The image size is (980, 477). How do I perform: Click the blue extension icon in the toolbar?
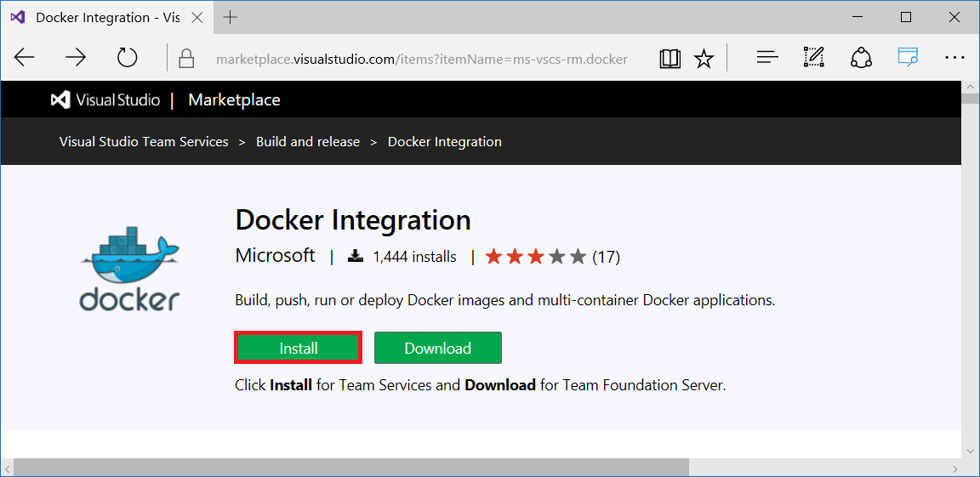(908, 57)
